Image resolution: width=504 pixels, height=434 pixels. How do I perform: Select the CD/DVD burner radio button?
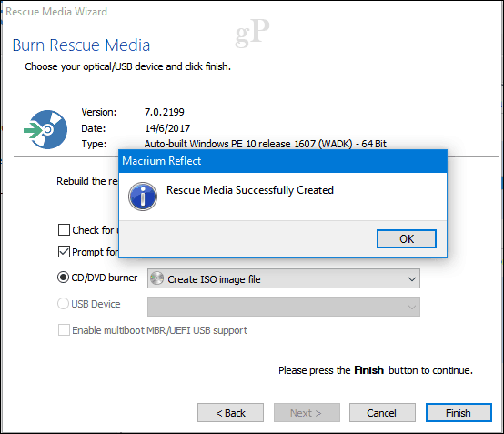coord(63,278)
